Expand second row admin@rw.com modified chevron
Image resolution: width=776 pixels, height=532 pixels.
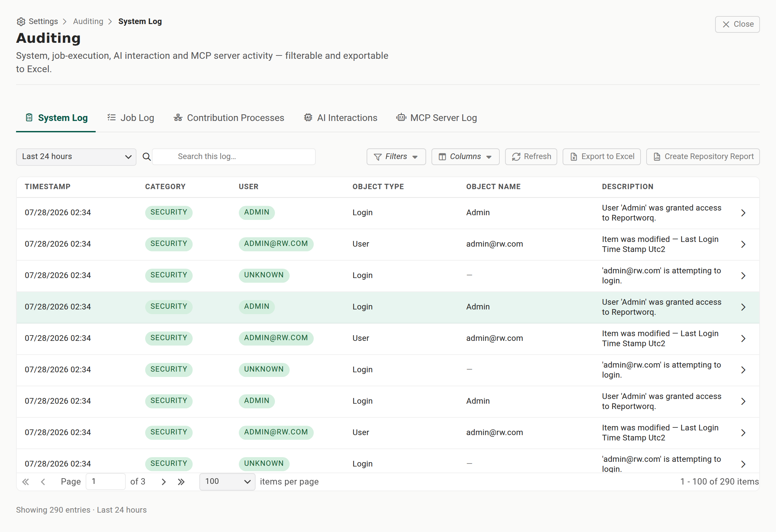tap(743, 244)
